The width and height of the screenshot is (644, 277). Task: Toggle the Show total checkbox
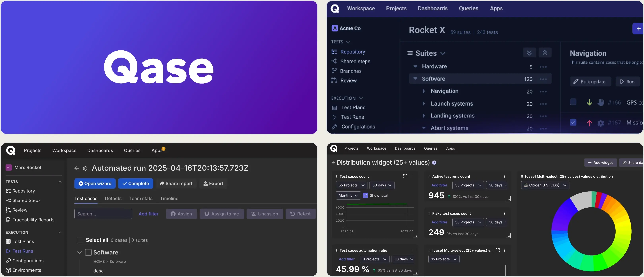pos(365,195)
